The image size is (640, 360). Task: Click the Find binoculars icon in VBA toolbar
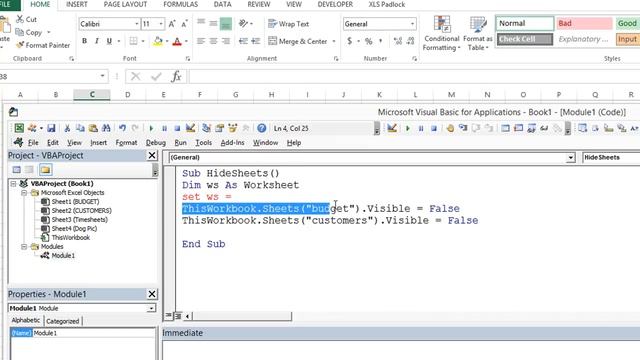(x=106, y=128)
